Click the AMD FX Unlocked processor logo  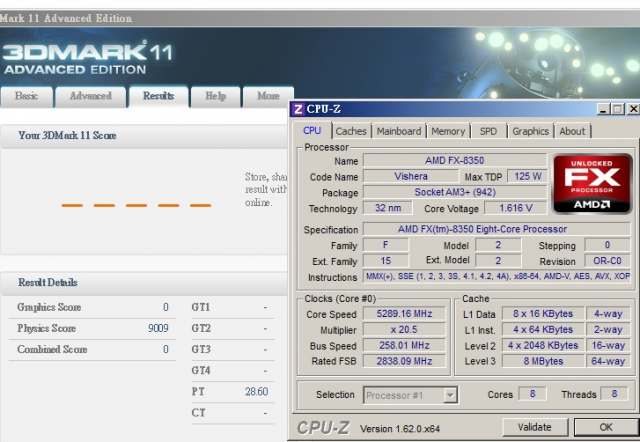coord(592,183)
